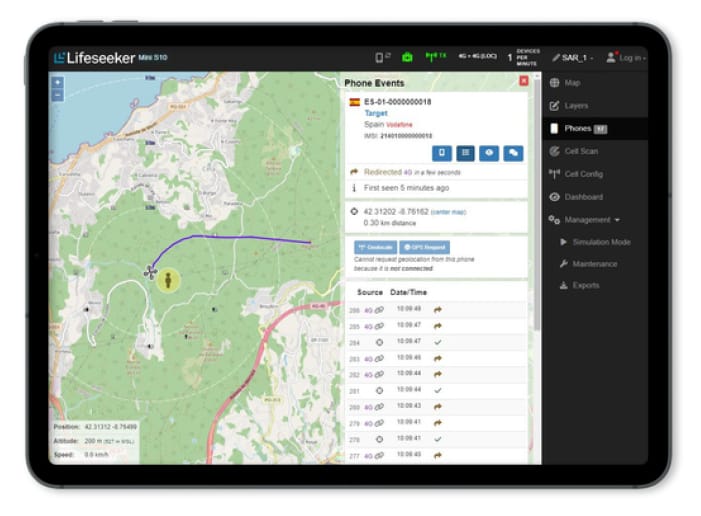Toggle the eye visibility button for target
This screenshot has width=701, height=516.
(x=489, y=153)
